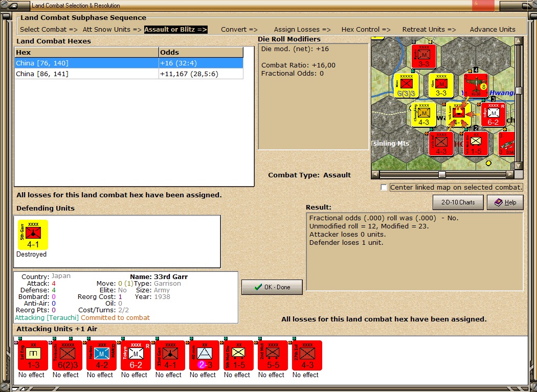
Task: Click the OK - Done button
Action: (272, 287)
